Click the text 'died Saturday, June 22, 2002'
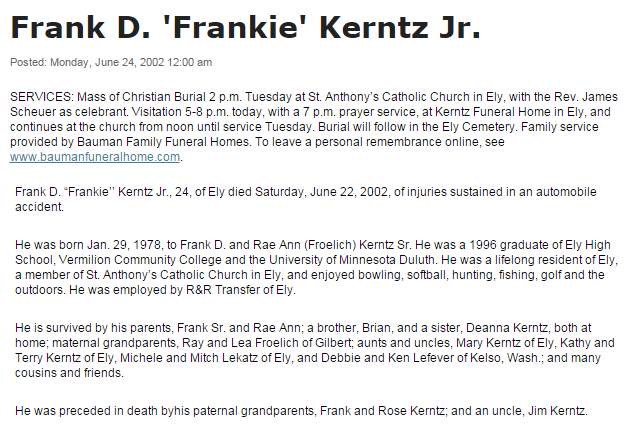 pyautogui.click(x=308, y=192)
